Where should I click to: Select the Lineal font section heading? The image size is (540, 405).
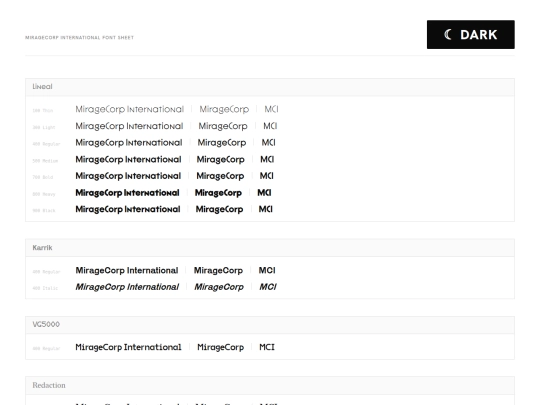(x=42, y=86)
